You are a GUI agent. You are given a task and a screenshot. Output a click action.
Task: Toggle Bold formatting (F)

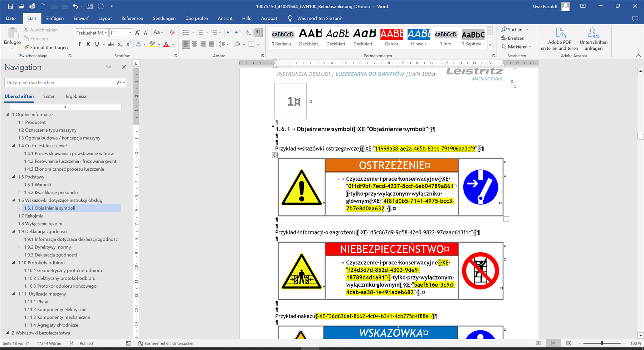[80, 44]
